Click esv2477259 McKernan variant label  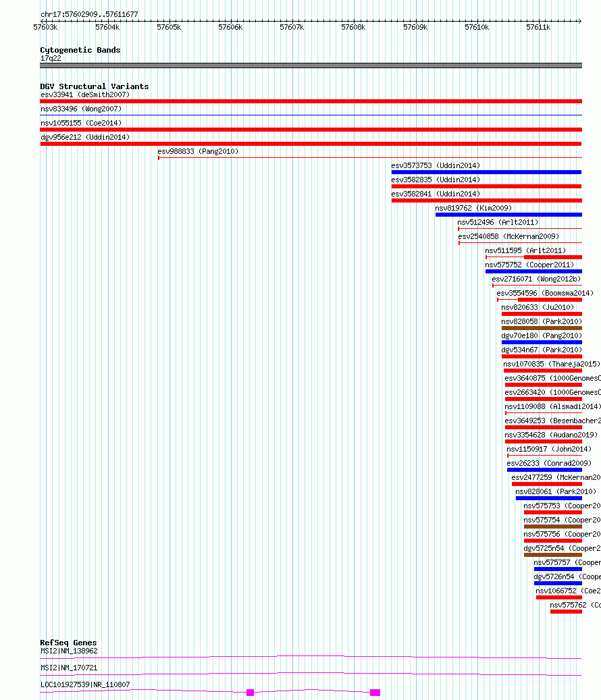point(556,478)
